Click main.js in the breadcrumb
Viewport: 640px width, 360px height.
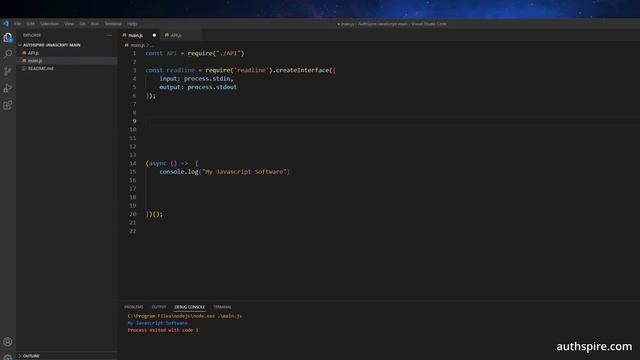[138, 45]
